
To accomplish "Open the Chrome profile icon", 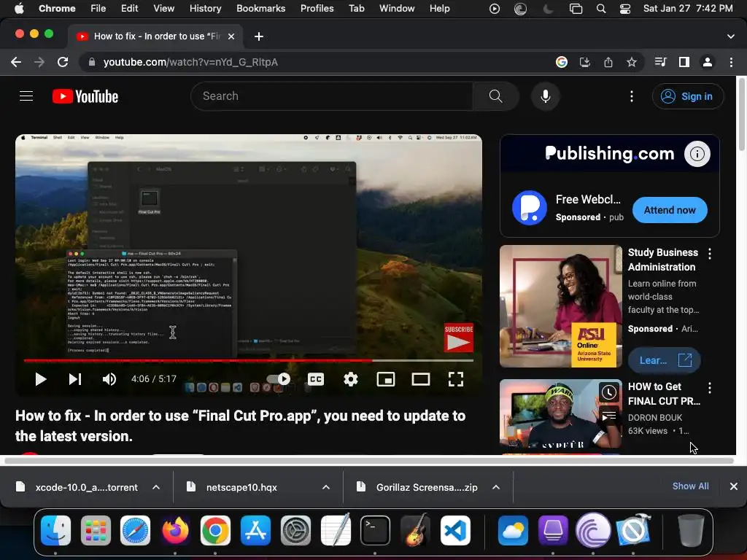I will [708, 62].
